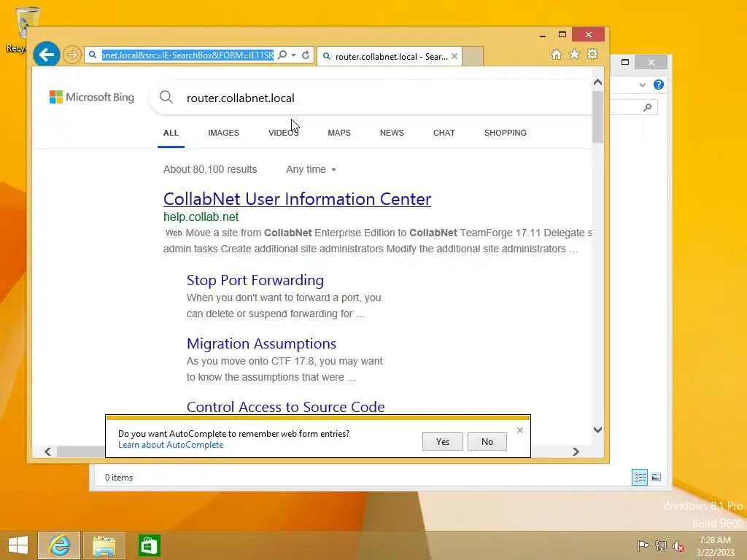747x560 pixels.
Task: Go back with the blue back arrow
Action: [46, 55]
